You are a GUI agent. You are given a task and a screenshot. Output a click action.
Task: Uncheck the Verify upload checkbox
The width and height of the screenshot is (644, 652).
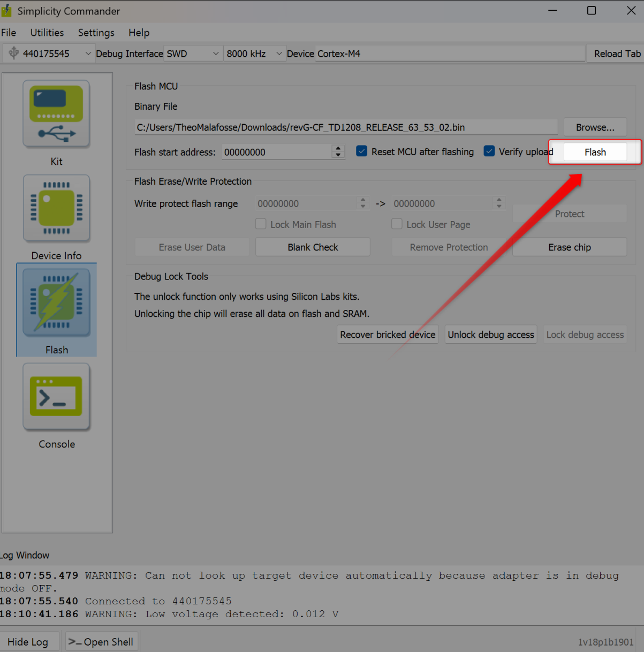pos(489,151)
